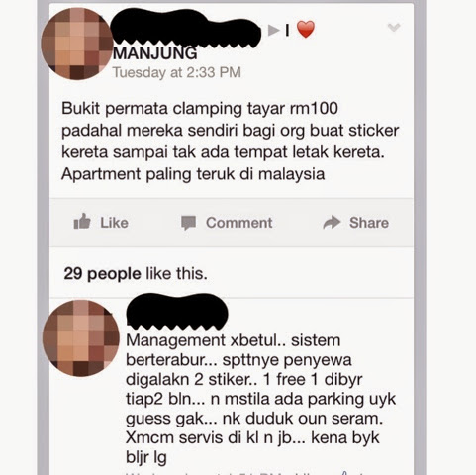Viewport: 476px width, 475px height.
Task: Select the post text about Bukit permata clamping
Action: (x=230, y=142)
